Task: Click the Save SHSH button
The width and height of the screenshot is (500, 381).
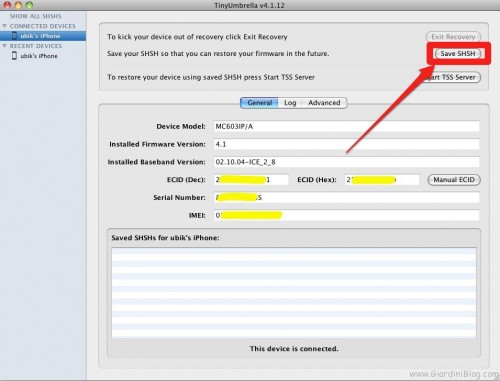Action: tap(458, 54)
